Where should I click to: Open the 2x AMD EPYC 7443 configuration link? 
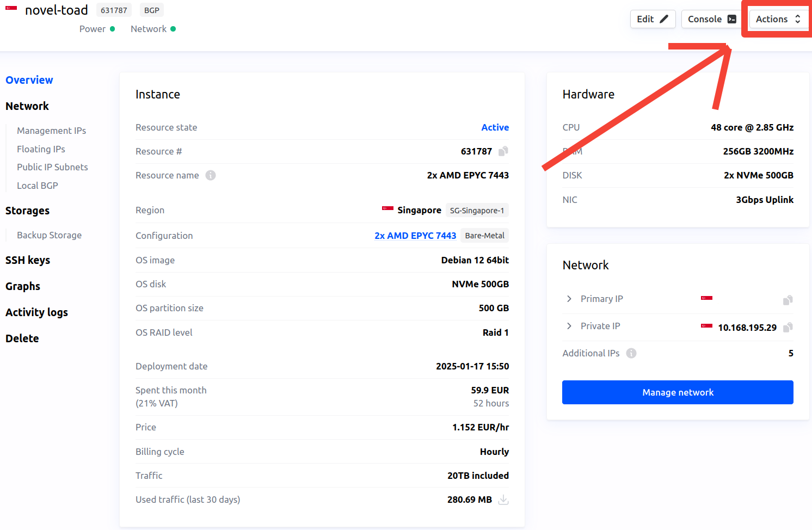[x=415, y=235]
